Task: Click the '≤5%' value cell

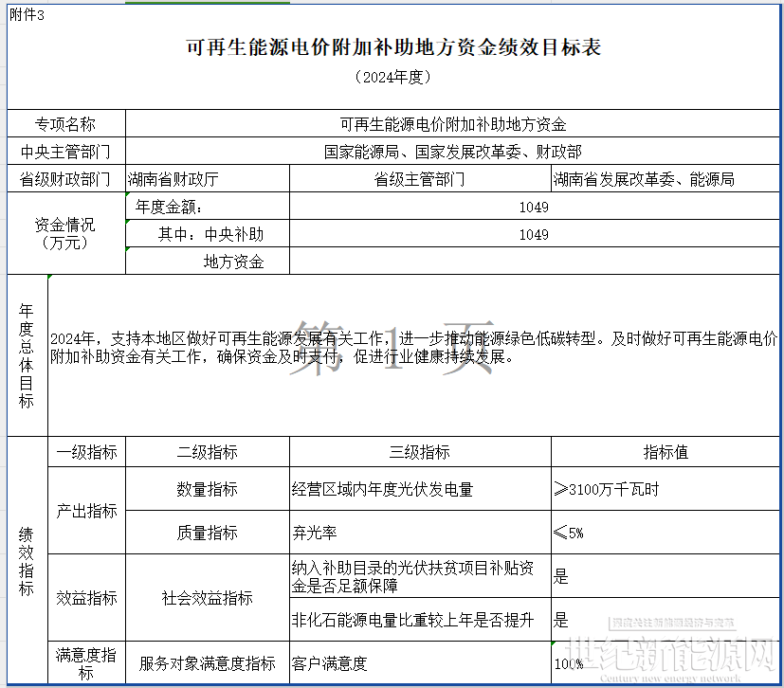Action: click(x=665, y=533)
